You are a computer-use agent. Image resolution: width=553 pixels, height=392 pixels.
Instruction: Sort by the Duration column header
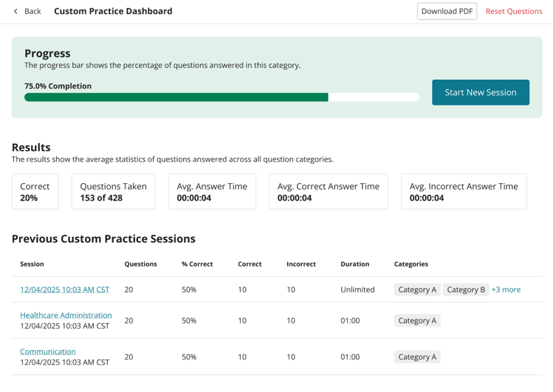pos(355,264)
